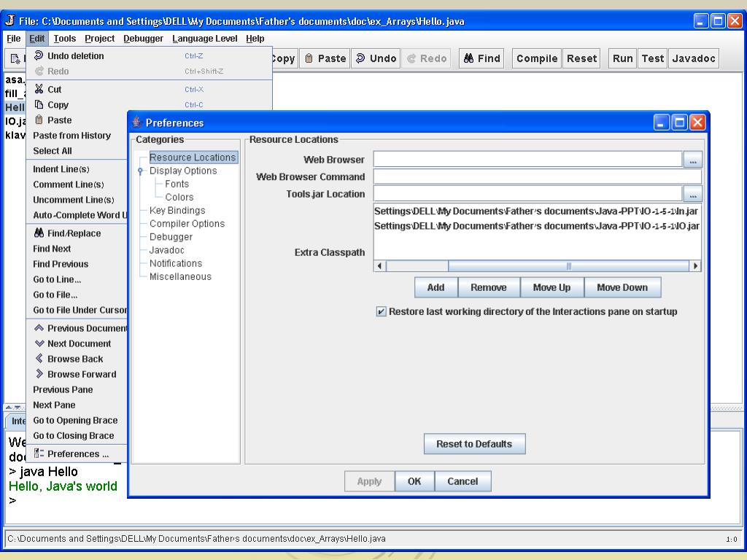This screenshot has height=560, width=747.
Task: Click Reset to Defaults button
Action: coord(474,444)
